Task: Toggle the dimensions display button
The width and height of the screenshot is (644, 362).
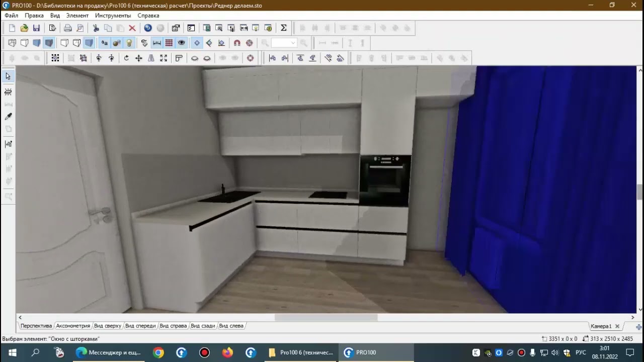Action: (157, 43)
